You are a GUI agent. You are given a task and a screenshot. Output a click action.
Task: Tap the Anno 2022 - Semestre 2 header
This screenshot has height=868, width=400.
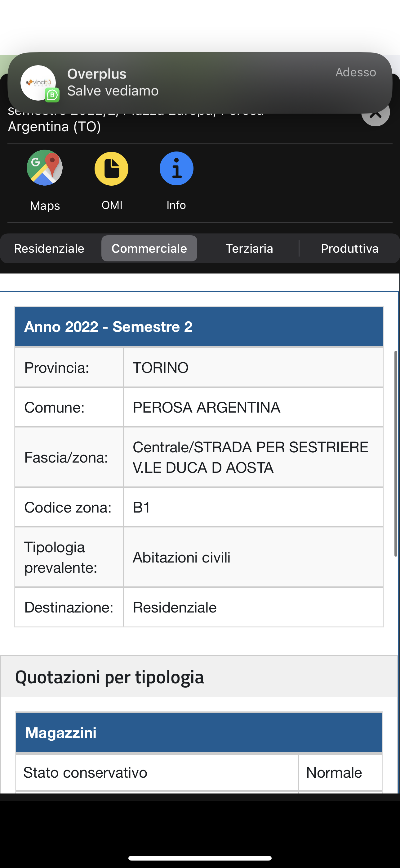point(199,327)
